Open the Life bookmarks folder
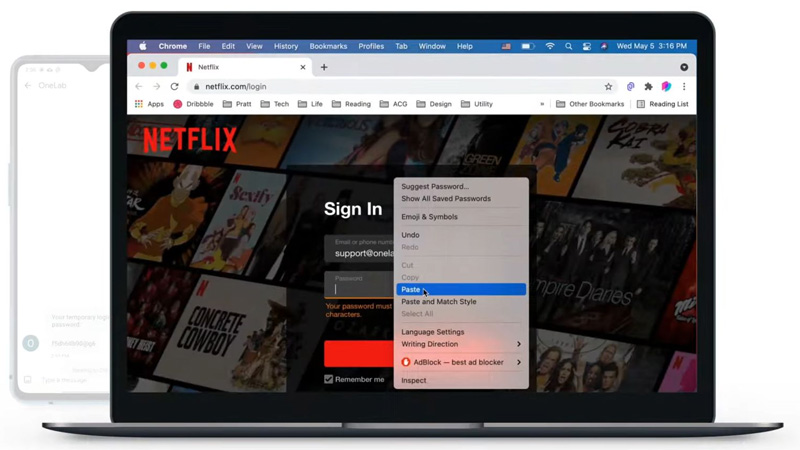Image resolution: width=800 pixels, height=450 pixels. pos(310,104)
